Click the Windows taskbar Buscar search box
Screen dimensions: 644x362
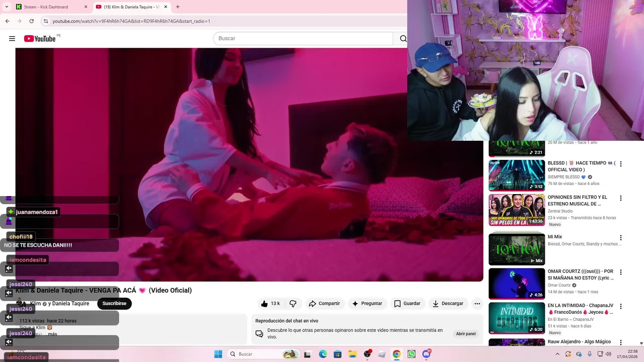263,354
